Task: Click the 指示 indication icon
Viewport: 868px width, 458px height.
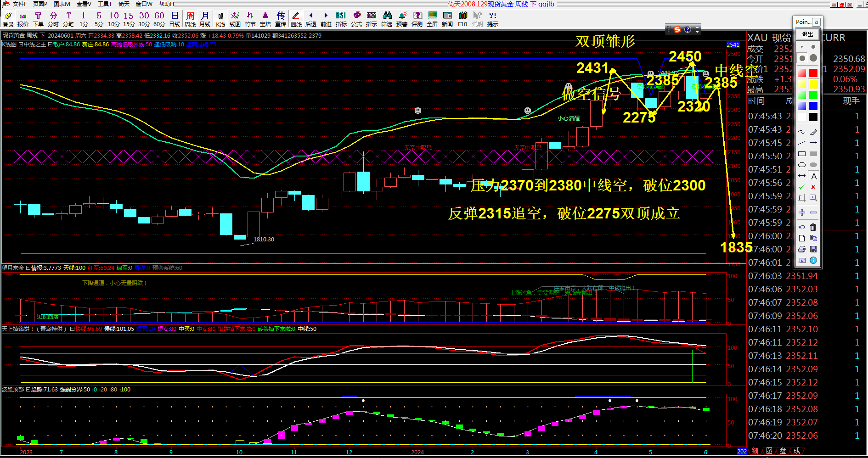Action: tap(372, 19)
